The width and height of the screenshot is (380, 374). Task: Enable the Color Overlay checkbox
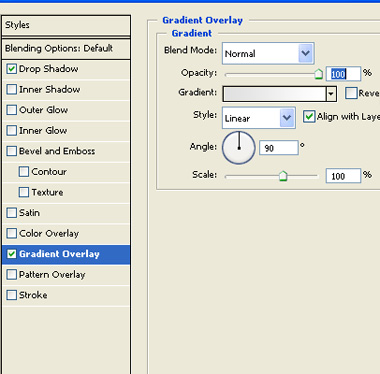(x=12, y=233)
